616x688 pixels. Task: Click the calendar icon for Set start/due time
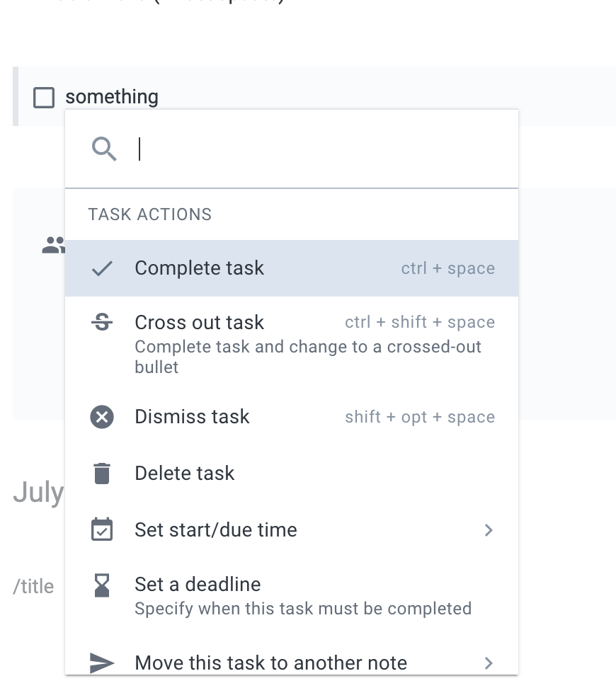102,530
